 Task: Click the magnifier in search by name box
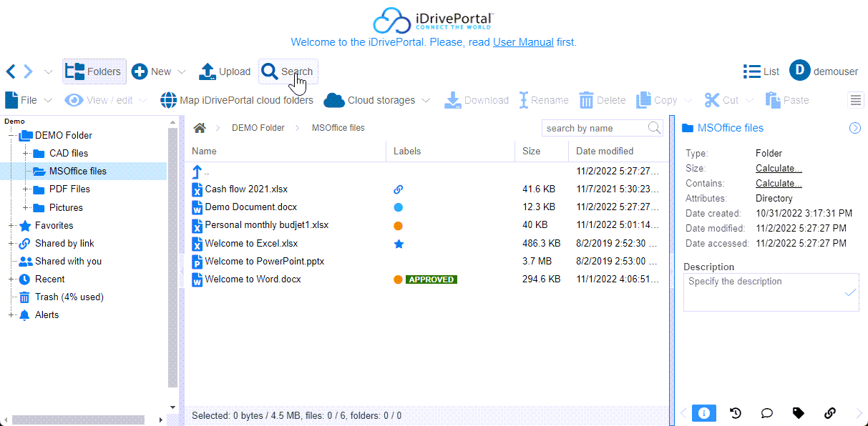pos(654,128)
